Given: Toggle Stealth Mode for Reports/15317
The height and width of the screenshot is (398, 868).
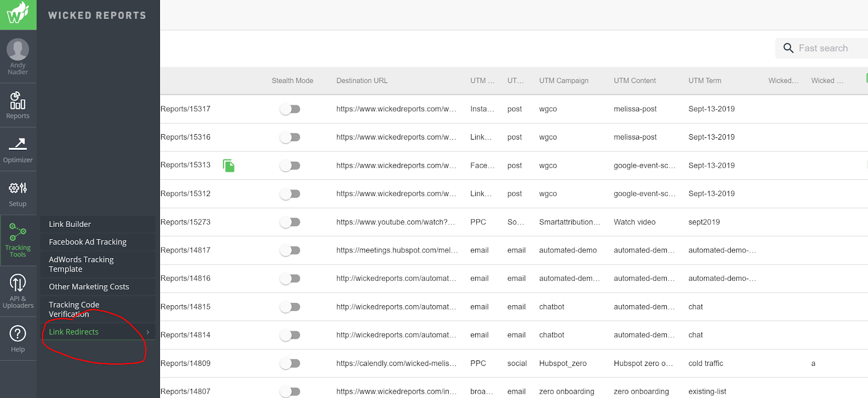Looking at the screenshot, I should pyautogui.click(x=290, y=109).
